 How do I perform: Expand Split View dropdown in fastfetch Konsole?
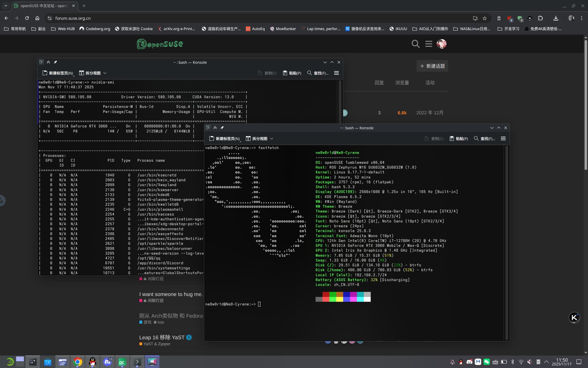pos(272,139)
